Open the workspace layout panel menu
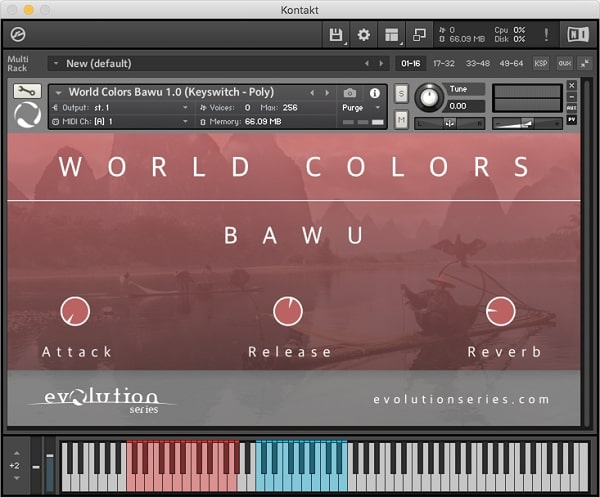600x497 pixels. click(x=391, y=35)
